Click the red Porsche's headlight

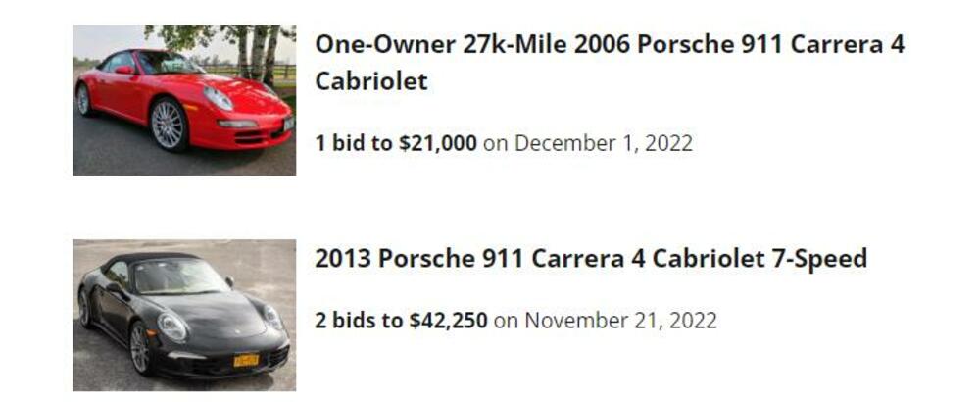(x=219, y=98)
